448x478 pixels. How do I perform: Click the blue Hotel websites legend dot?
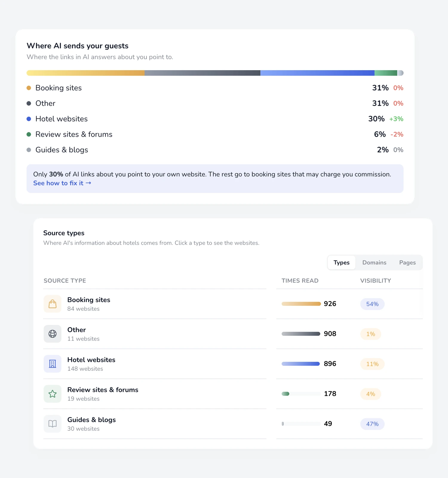coord(29,119)
